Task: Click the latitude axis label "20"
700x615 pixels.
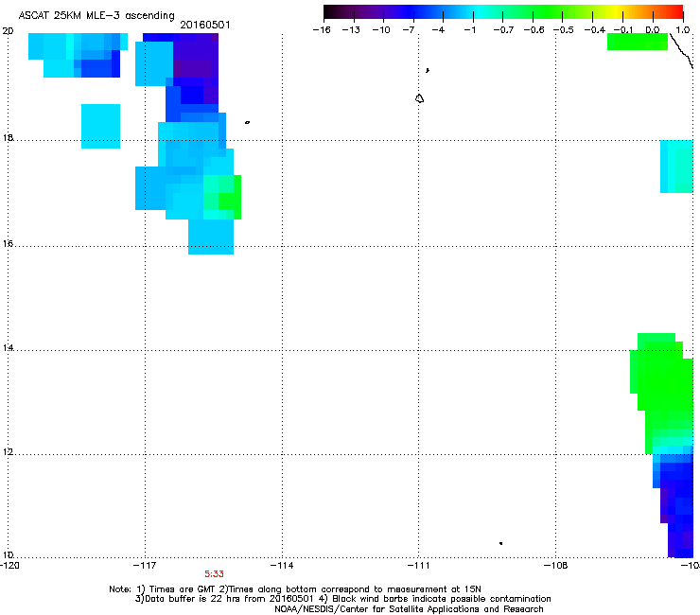Action: click(8, 31)
